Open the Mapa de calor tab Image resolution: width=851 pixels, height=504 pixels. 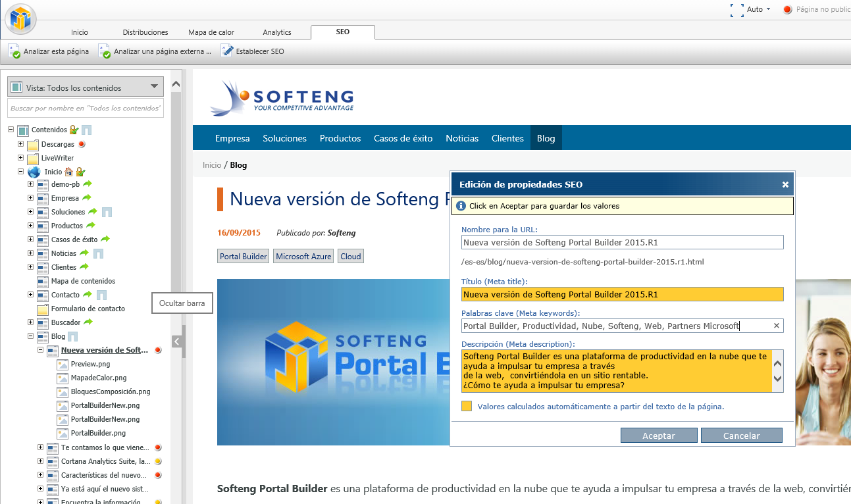pyautogui.click(x=211, y=32)
